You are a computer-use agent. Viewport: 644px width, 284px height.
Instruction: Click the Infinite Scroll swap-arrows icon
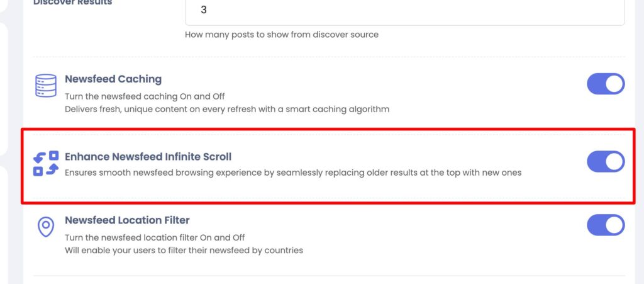coord(45,163)
